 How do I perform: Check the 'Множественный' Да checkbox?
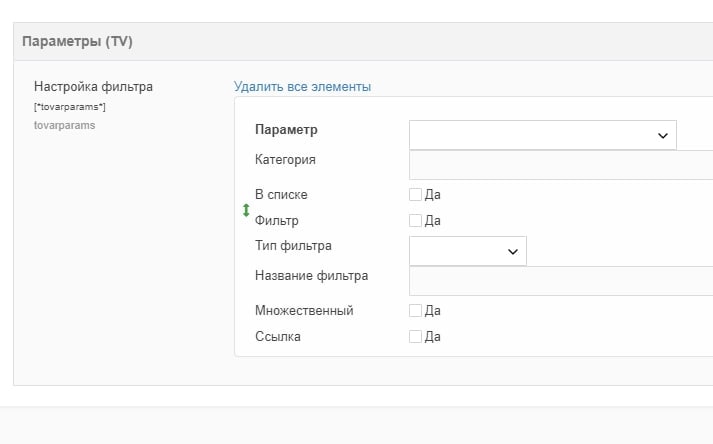point(415,311)
